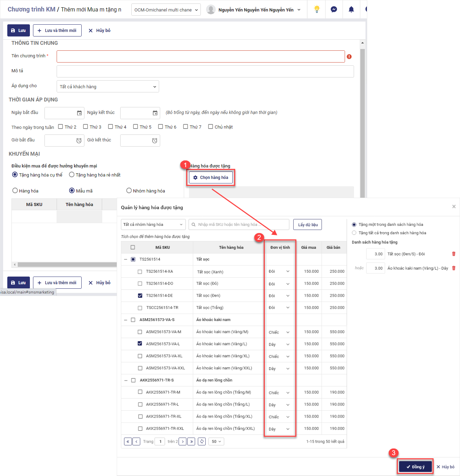The image size is (460, 476).
Task: Cancel the dialog with Hủy bỏ
Action: pyautogui.click(x=445, y=467)
